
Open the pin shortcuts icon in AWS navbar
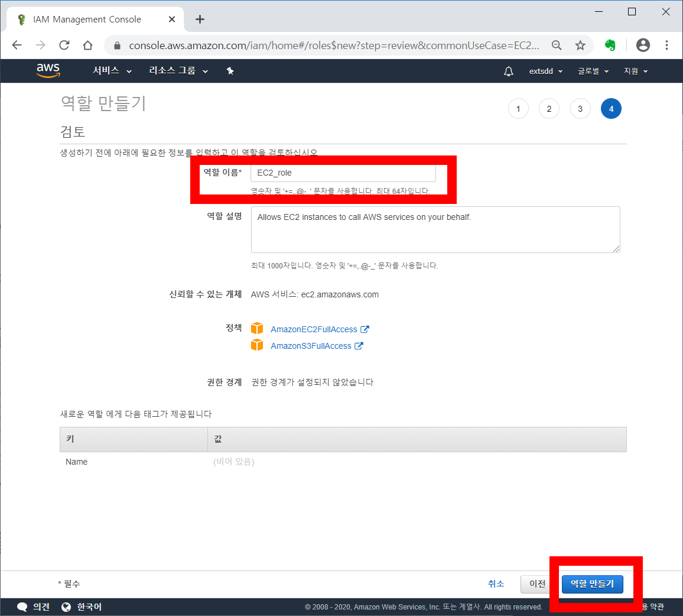click(x=230, y=71)
